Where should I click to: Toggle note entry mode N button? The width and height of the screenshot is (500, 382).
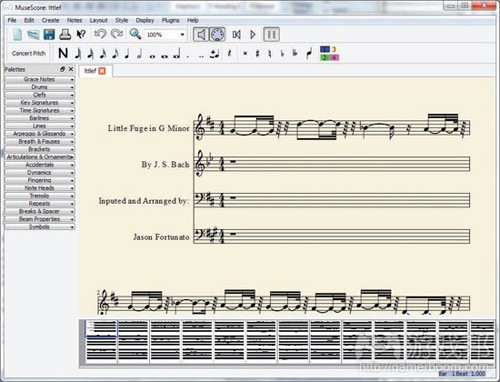click(x=63, y=53)
